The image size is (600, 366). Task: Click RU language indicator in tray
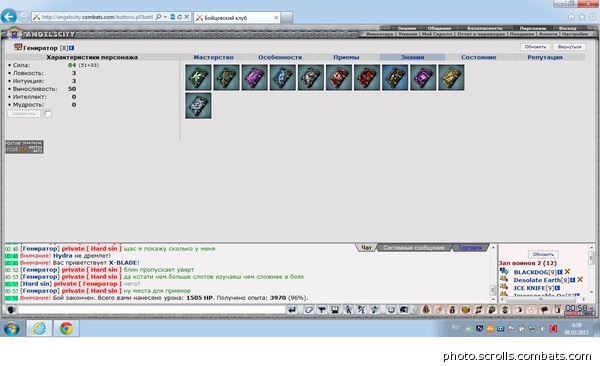pyautogui.click(x=455, y=327)
